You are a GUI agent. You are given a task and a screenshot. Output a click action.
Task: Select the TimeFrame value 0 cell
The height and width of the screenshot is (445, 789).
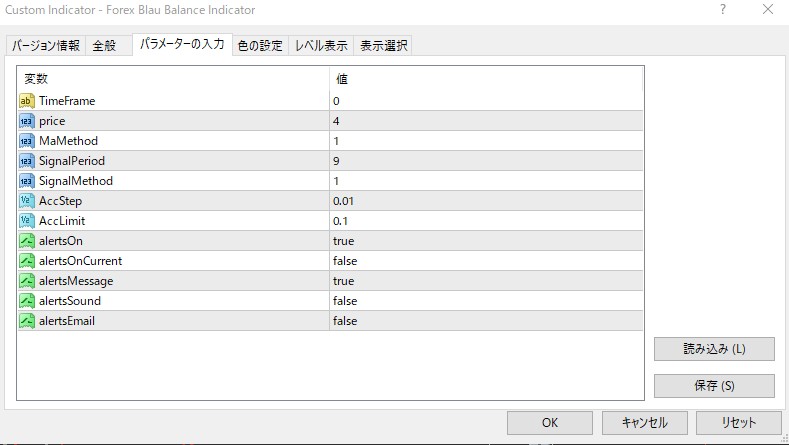(486, 101)
